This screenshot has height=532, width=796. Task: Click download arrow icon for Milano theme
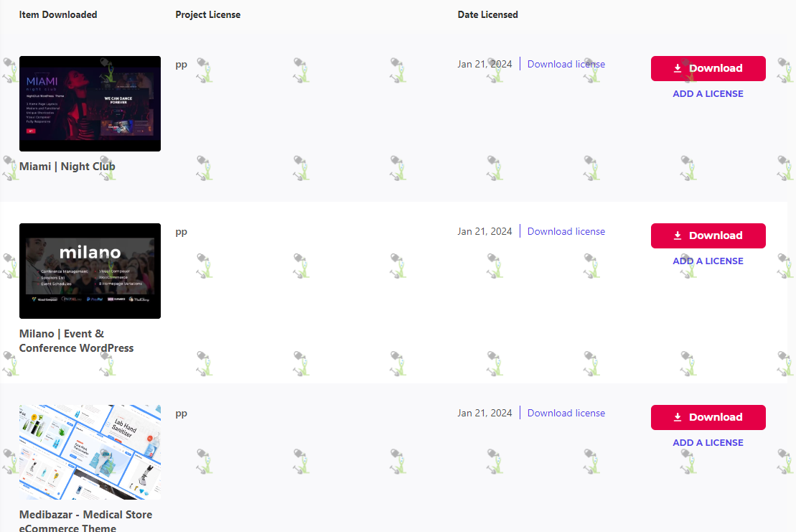(x=677, y=235)
